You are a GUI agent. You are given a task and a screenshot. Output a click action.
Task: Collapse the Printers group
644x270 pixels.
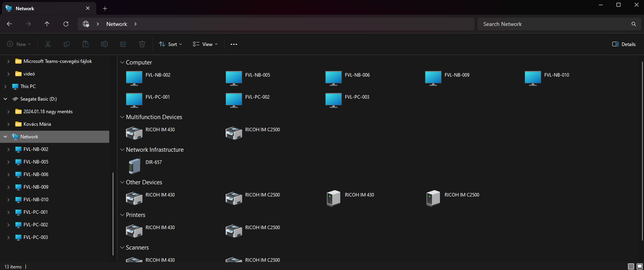pyautogui.click(x=122, y=215)
